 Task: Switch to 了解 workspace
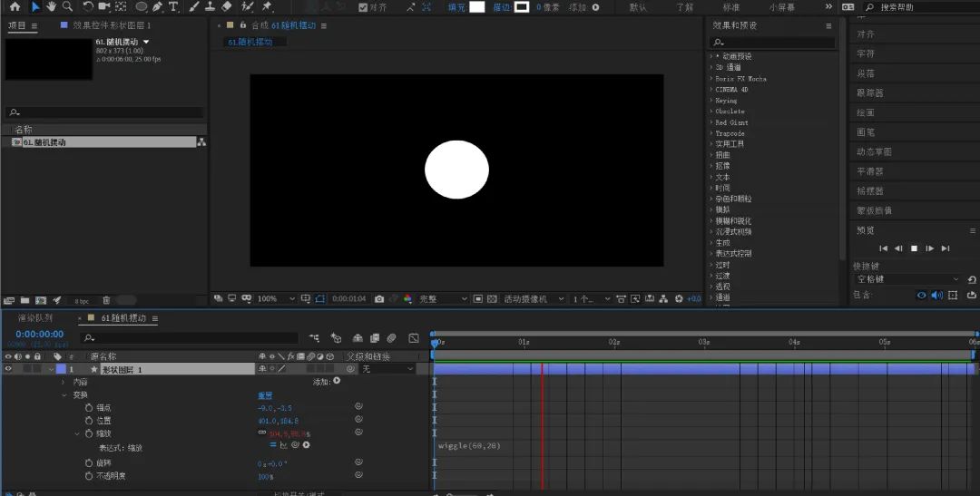point(684,7)
